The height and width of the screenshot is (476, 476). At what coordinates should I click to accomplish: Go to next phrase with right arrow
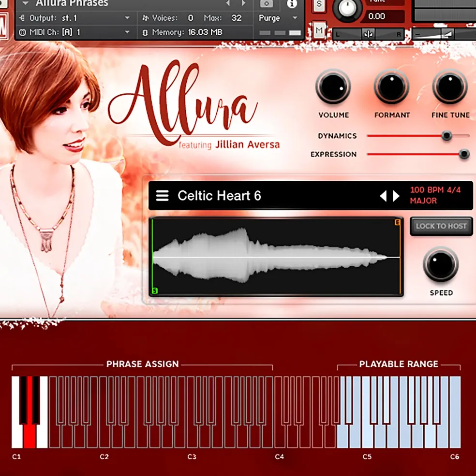(396, 196)
